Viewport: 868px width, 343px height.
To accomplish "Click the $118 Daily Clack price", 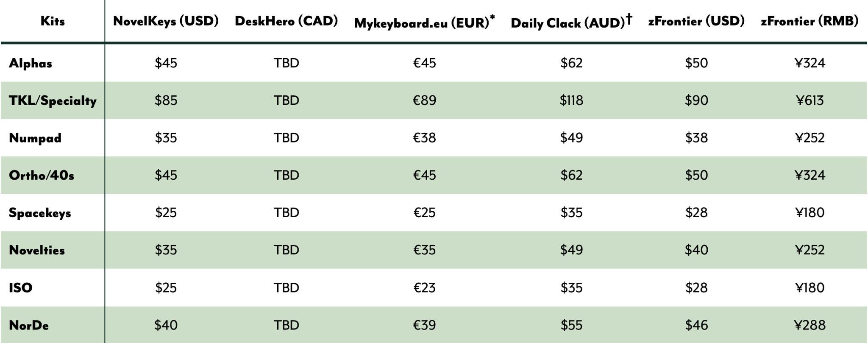I will pyautogui.click(x=571, y=100).
